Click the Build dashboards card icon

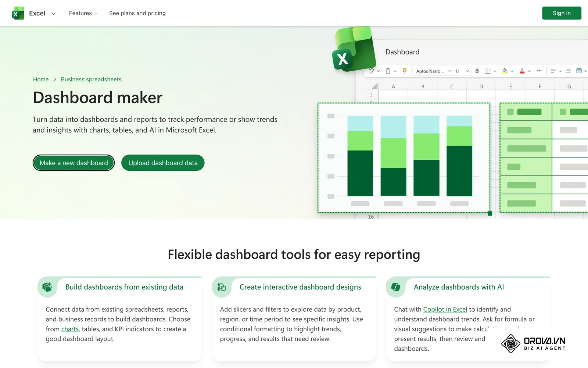[47, 287]
